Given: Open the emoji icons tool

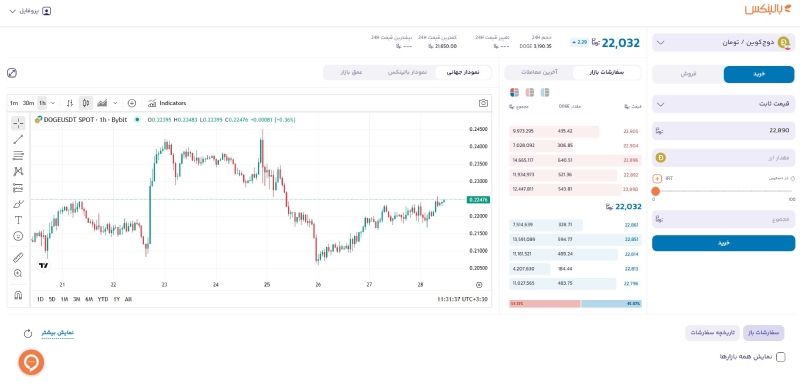Looking at the screenshot, I should click(x=18, y=236).
